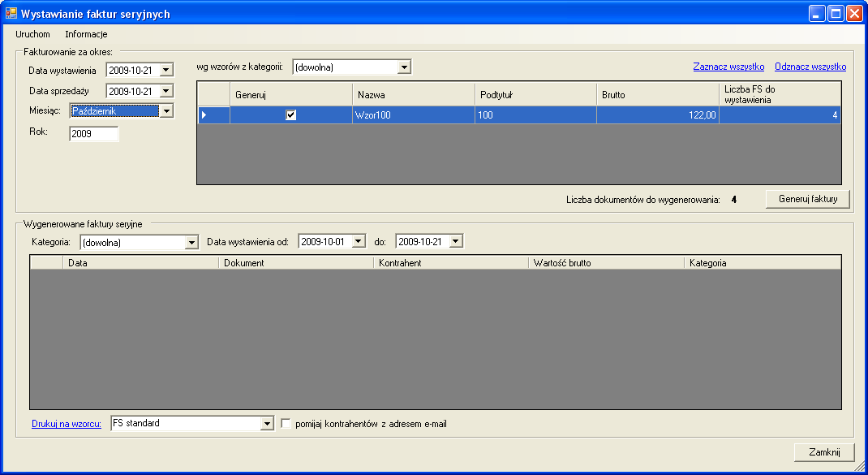Click the Zaznacz wszystko link
Screen dimensions: 868x475
click(728, 67)
